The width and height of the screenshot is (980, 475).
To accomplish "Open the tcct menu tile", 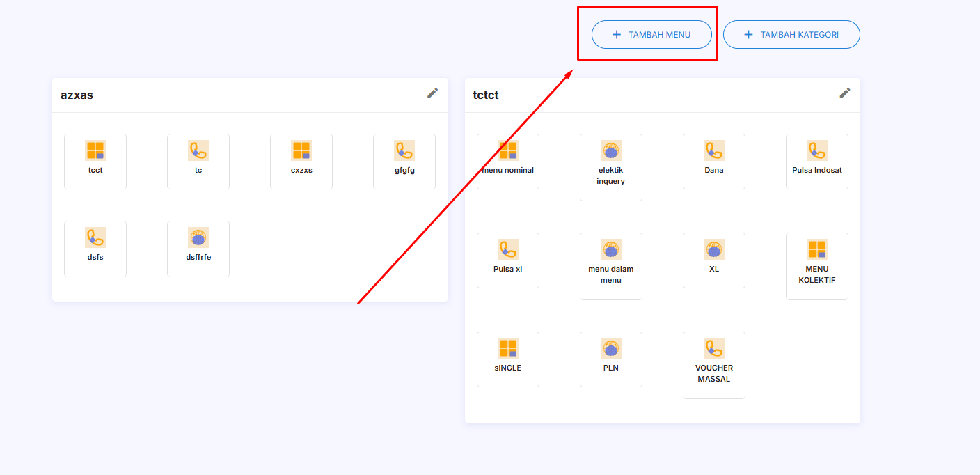I will click(x=95, y=161).
